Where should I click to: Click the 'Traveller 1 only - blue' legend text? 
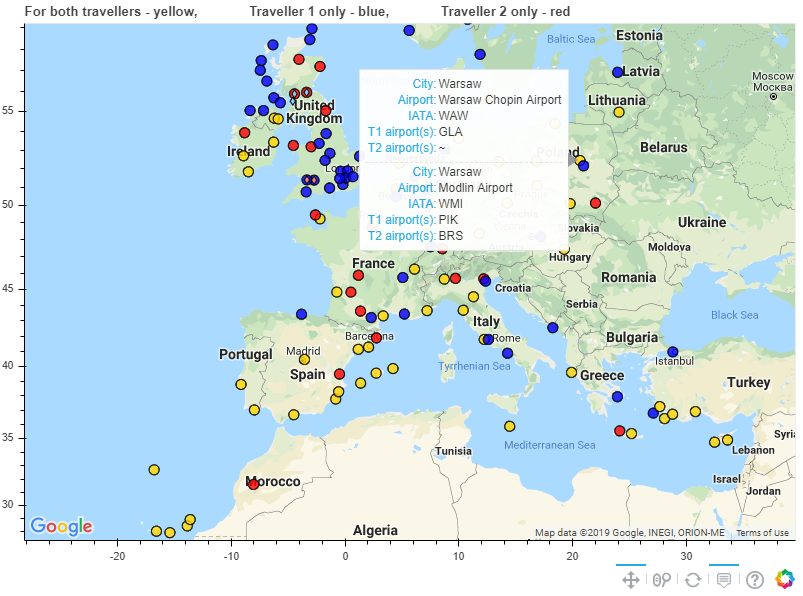tap(319, 11)
